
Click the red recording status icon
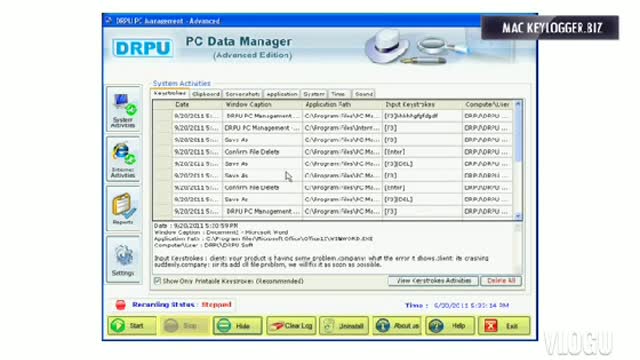pos(120,304)
